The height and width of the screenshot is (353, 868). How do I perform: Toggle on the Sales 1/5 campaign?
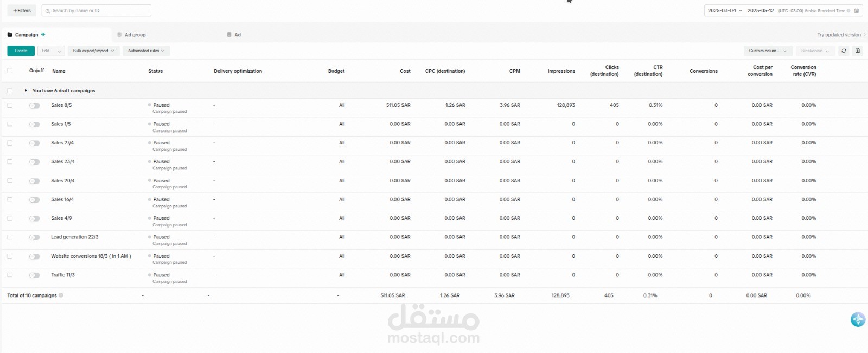point(34,124)
